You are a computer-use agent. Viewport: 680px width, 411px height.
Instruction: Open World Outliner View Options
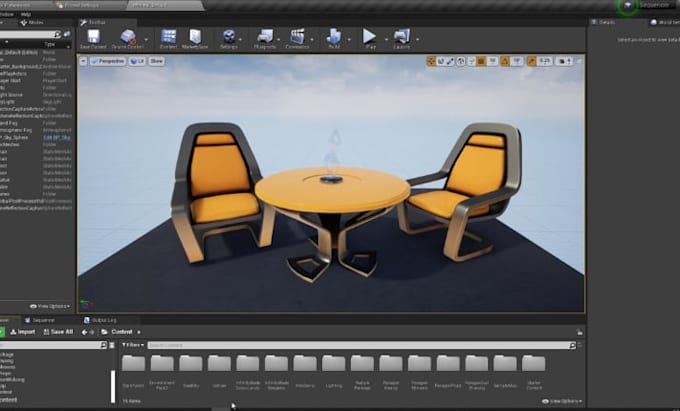pyautogui.click(x=50, y=306)
